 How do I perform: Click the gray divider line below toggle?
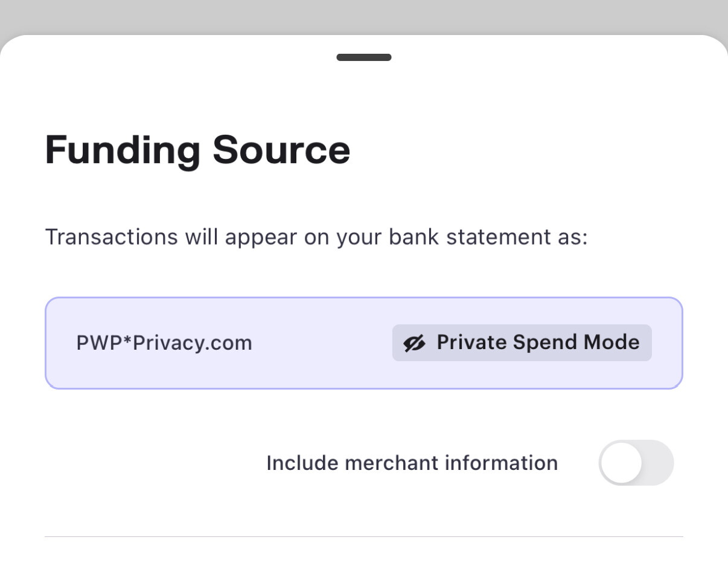(x=363, y=536)
